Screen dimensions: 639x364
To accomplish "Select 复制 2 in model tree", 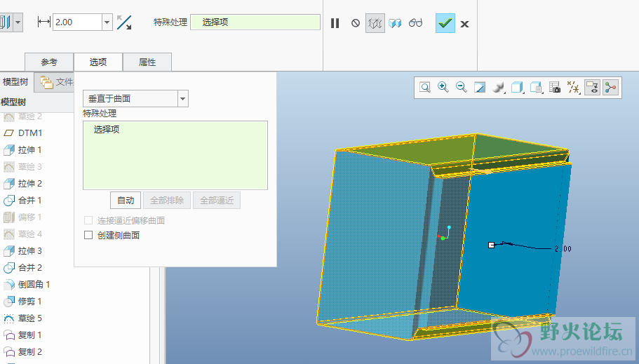I will pos(23,352).
